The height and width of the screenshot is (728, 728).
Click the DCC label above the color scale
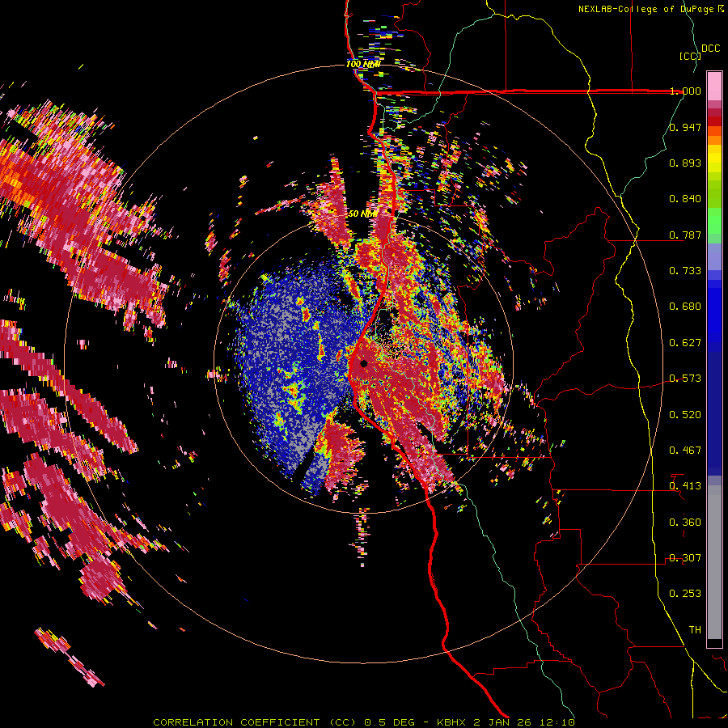pos(711,49)
